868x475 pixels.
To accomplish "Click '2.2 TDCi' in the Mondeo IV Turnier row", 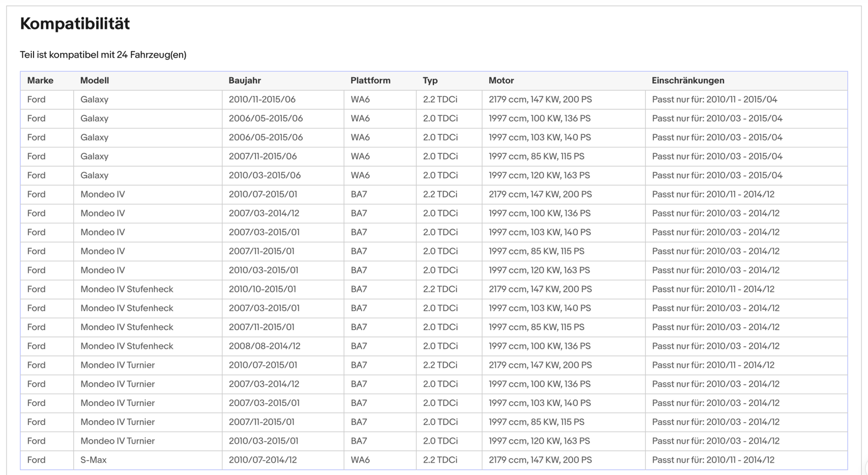I will (x=440, y=365).
